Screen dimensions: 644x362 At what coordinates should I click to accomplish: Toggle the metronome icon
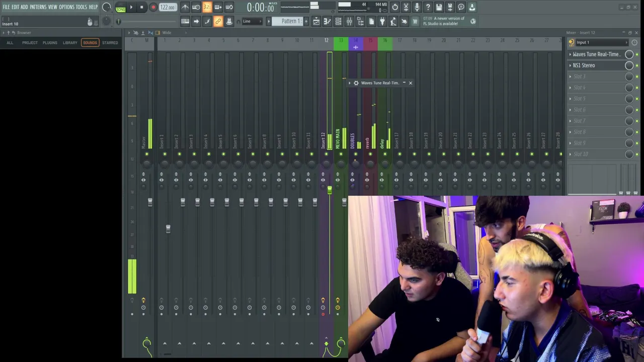[x=185, y=7]
